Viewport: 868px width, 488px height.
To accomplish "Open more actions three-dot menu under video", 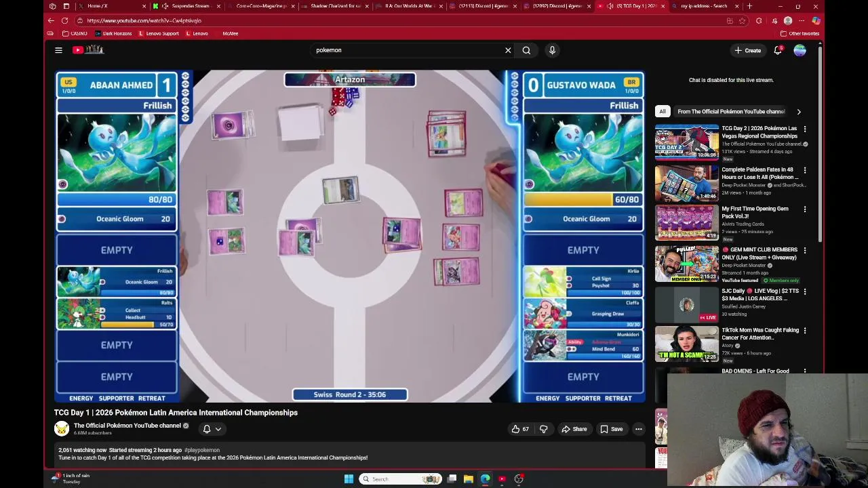I will (x=639, y=429).
